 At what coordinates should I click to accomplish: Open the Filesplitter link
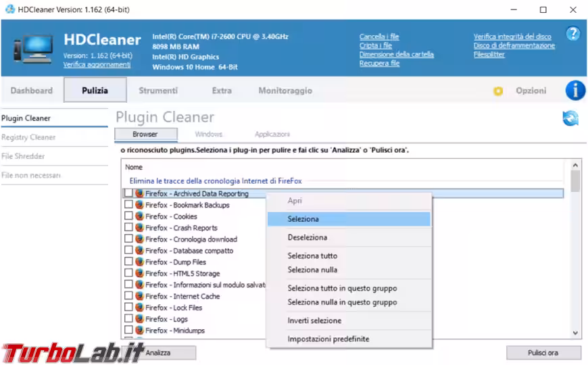pos(489,54)
